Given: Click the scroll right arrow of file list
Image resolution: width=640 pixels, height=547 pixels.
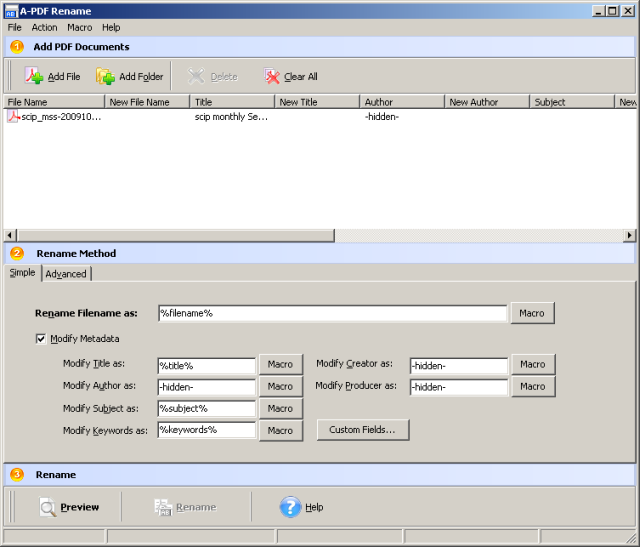Looking at the screenshot, I should [629, 235].
